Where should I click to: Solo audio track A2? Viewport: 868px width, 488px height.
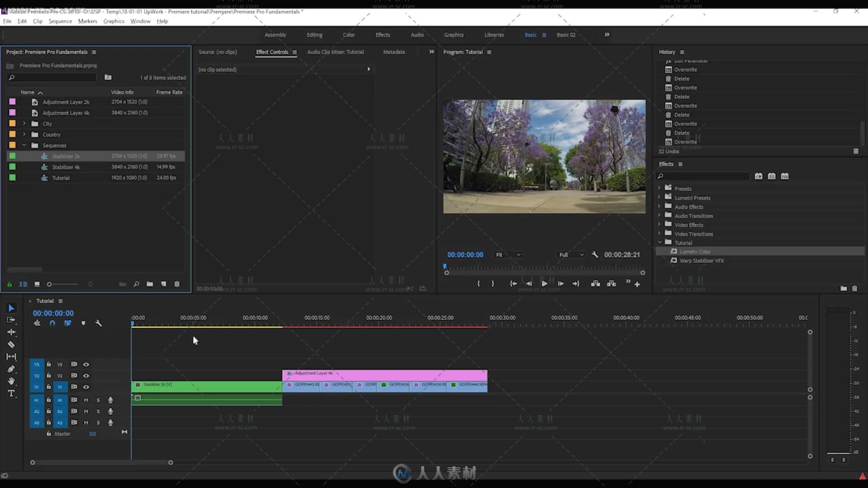[98, 412]
